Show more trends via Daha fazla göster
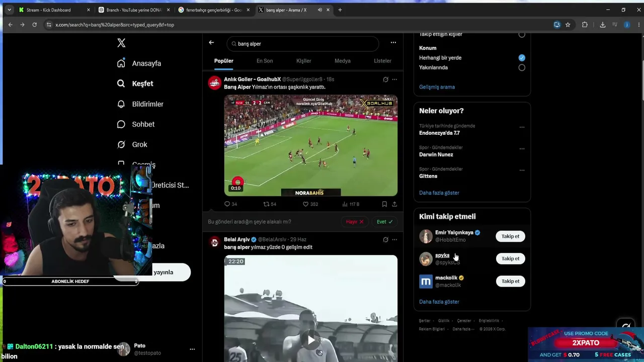The image size is (644, 362). (439, 193)
